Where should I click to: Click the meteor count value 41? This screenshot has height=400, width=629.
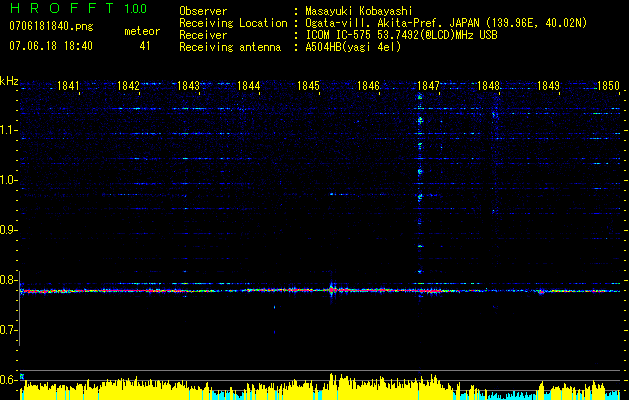click(x=145, y=46)
